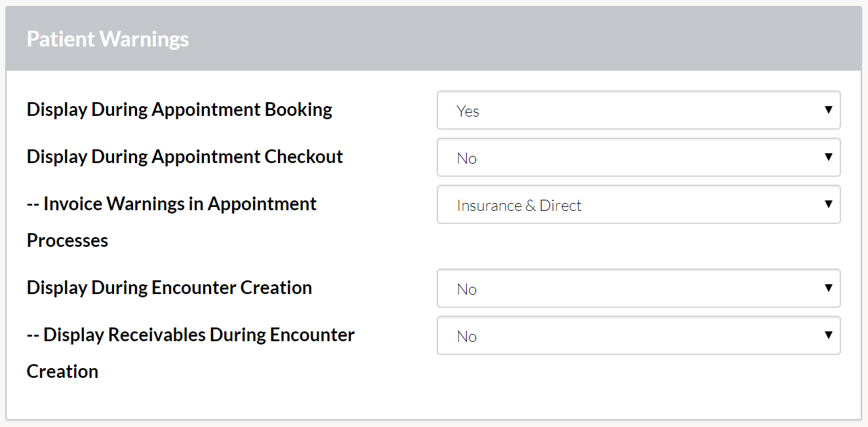
Task: Click the Insurance & Direct selected value
Action: click(519, 205)
